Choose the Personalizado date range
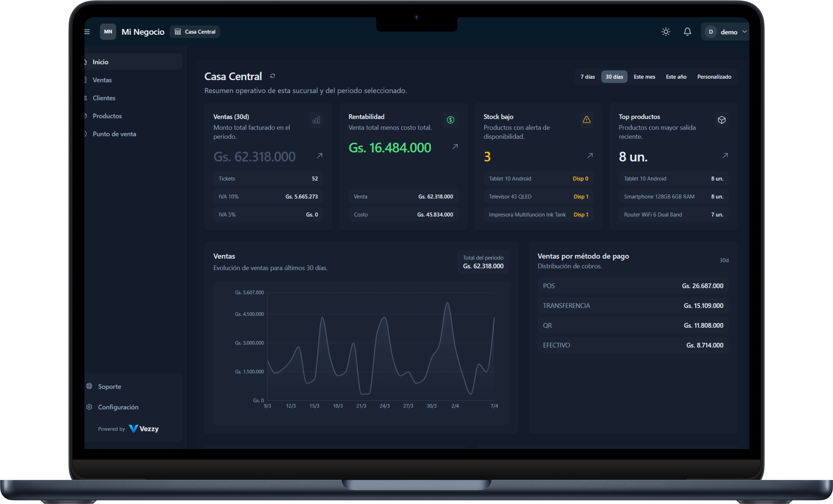 pyautogui.click(x=714, y=77)
